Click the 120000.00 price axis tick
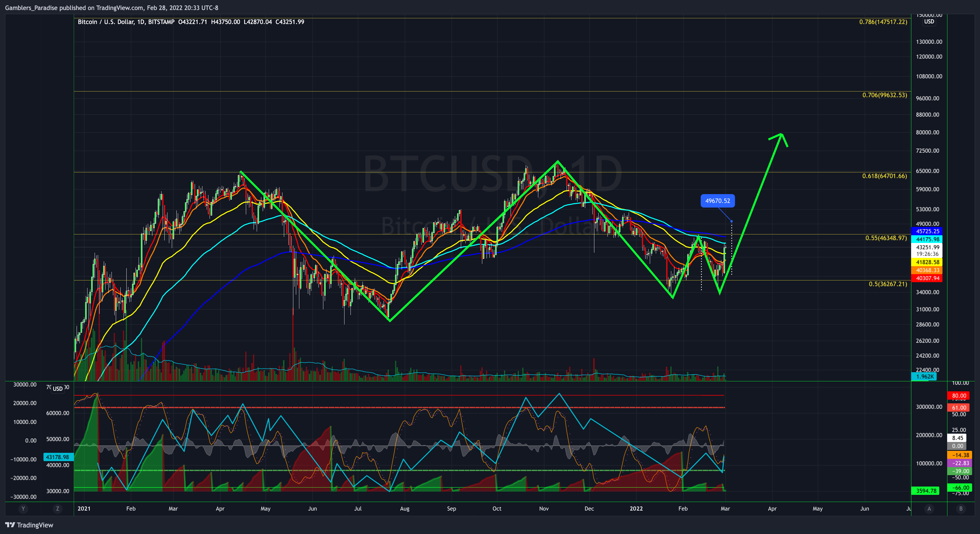This screenshot has height=534, width=980. (929, 57)
